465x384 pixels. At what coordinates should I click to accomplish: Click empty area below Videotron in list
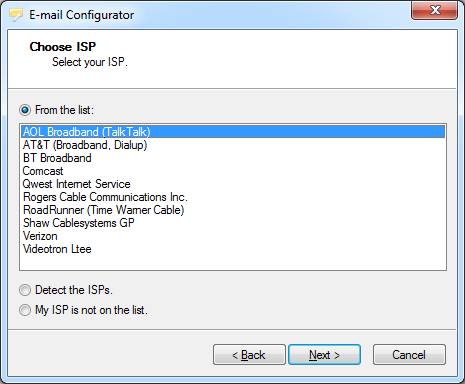pos(233,262)
